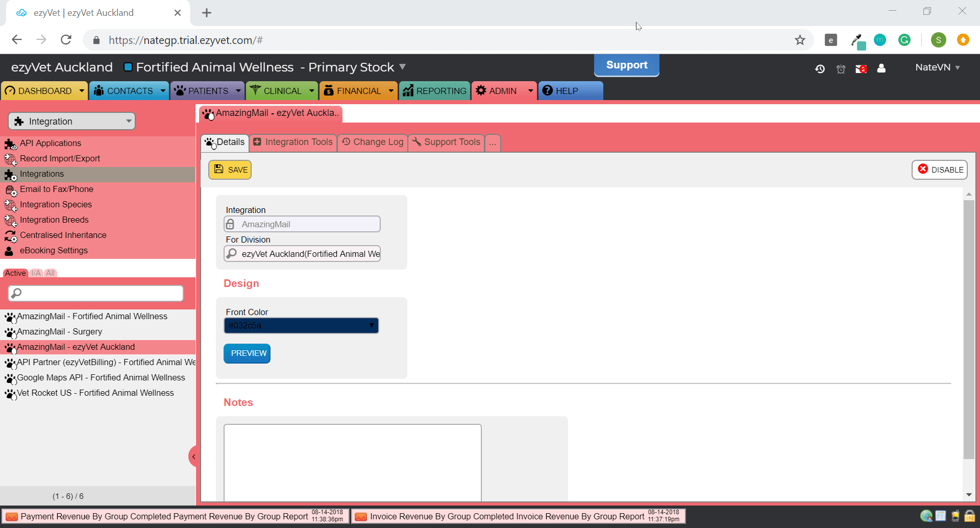980x528 pixels.
Task: Click the PREVIEW button
Action: (x=247, y=353)
